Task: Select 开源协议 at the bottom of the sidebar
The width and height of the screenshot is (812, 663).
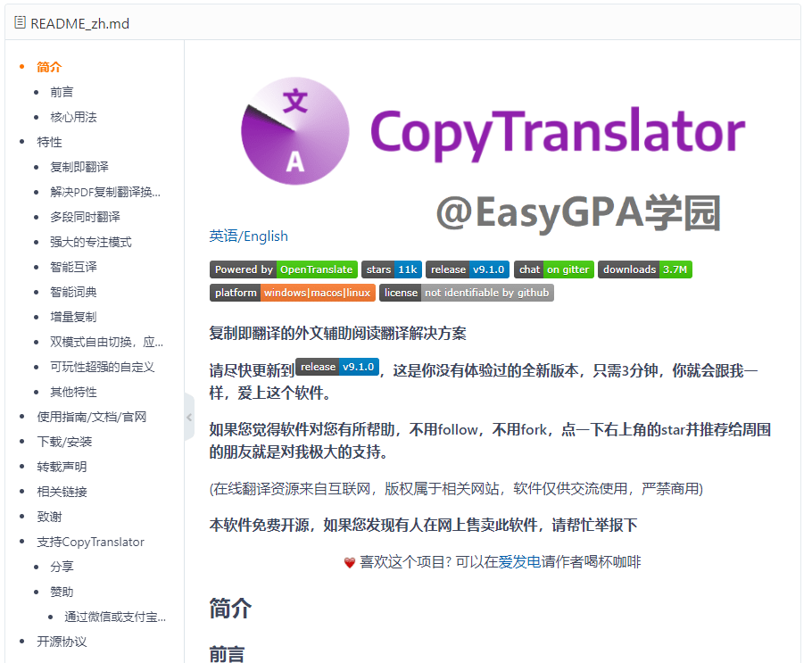Action: [60, 641]
